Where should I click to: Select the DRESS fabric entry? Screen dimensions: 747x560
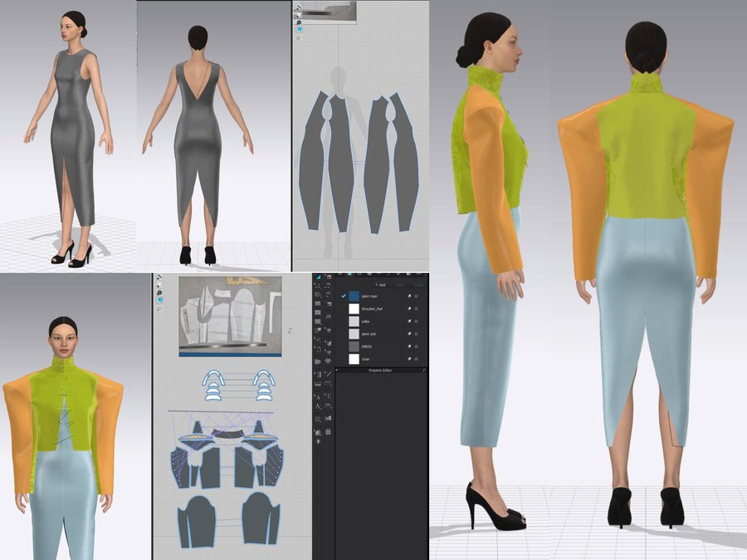(371, 346)
